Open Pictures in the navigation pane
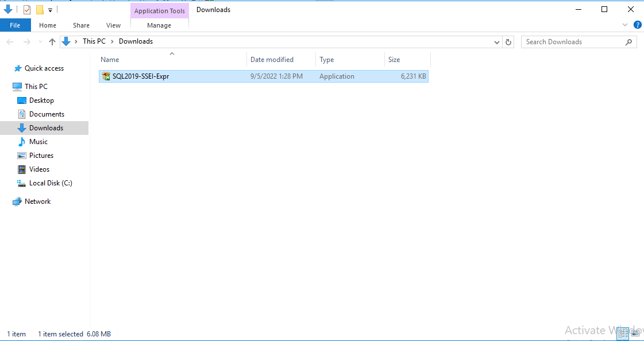This screenshot has width=644, height=341. click(x=41, y=156)
